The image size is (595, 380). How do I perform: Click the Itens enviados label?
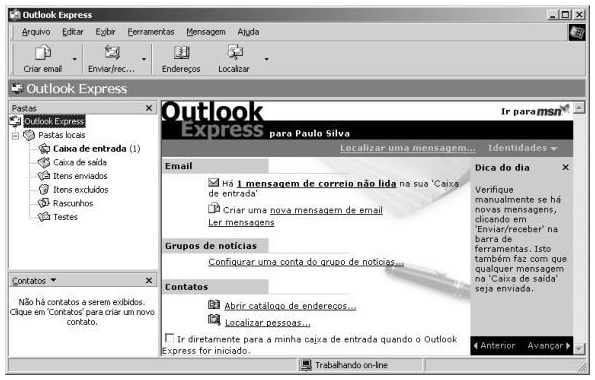80,176
